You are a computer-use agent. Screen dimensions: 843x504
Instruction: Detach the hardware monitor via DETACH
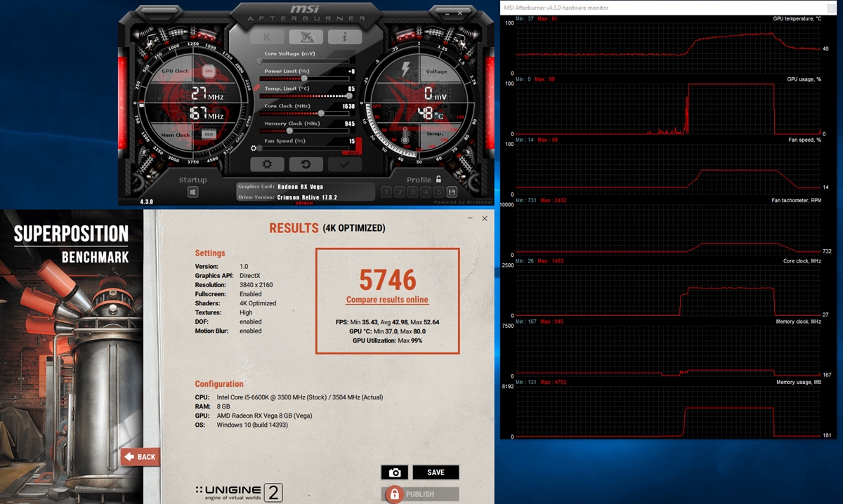coord(306,203)
